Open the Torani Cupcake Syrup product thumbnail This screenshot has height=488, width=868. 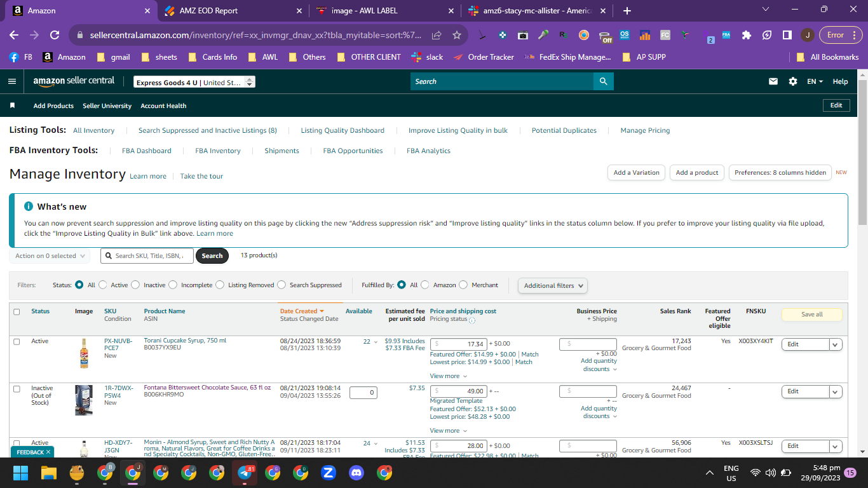pos(84,354)
